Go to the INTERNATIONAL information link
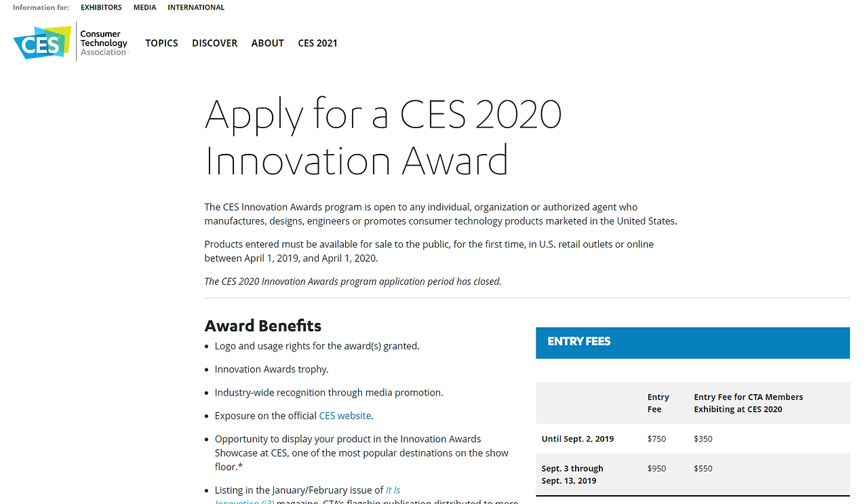This screenshot has height=504, width=868. [196, 7]
